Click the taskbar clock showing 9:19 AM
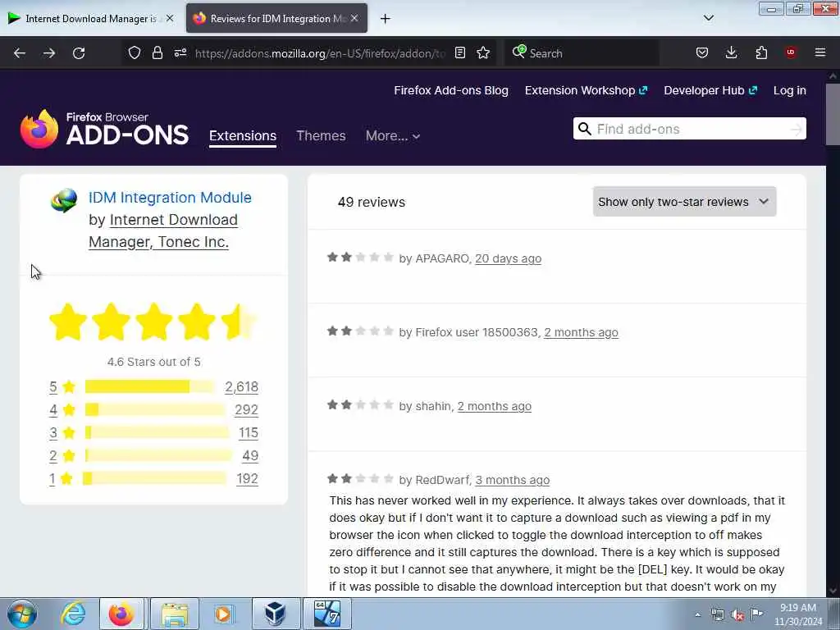840x630 pixels. [x=798, y=614]
